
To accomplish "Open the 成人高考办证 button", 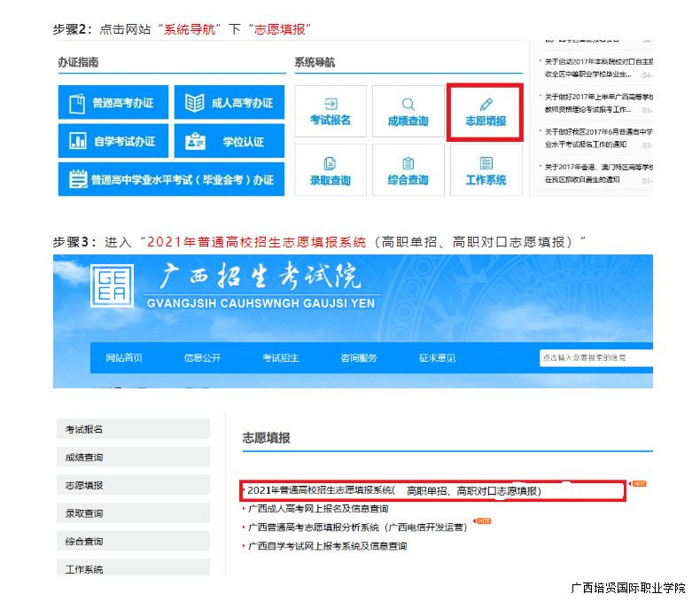I will tap(229, 103).
